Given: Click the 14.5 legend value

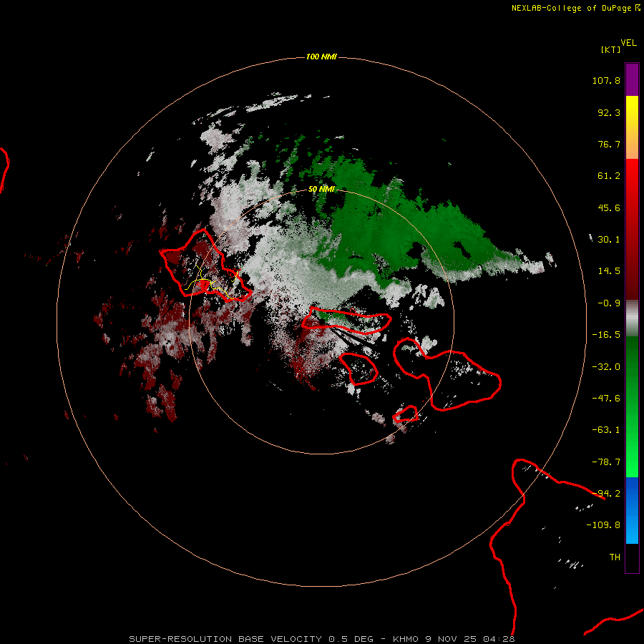Looking at the screenshot, I should click(609, 271).
